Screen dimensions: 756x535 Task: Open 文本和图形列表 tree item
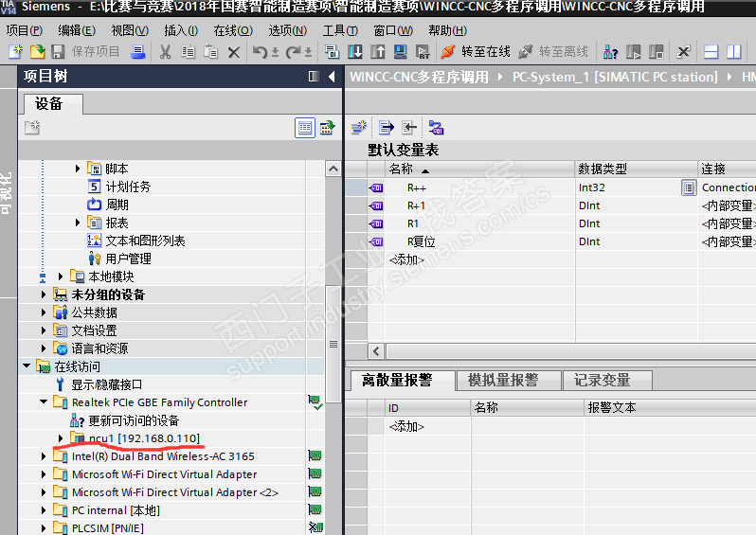pos(145,241)
